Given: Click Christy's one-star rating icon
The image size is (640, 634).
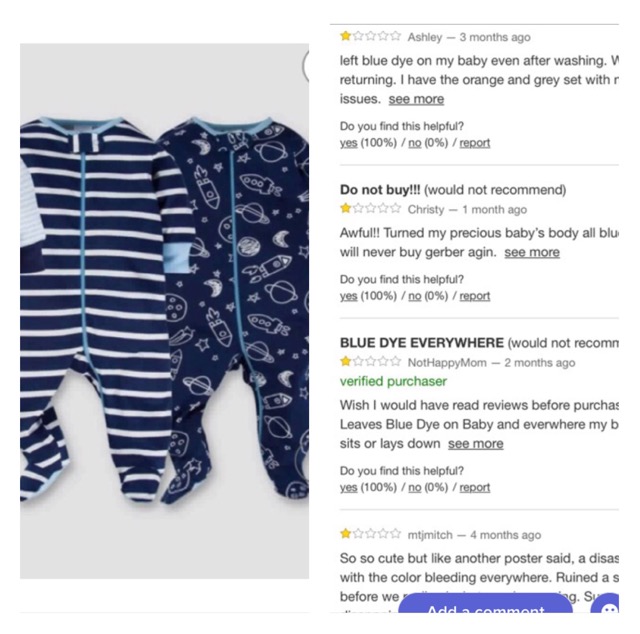Looking at the screenshot, I should (371, 209).
